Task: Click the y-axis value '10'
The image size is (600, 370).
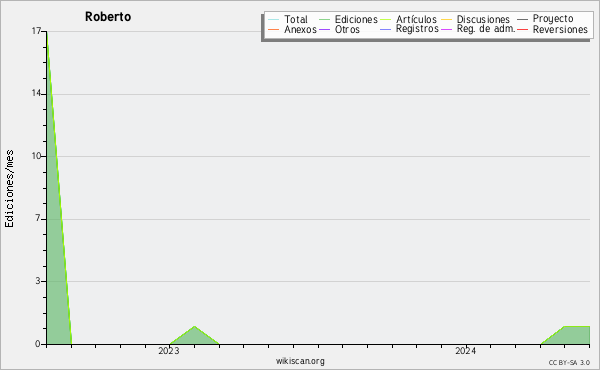Action: 36,156
